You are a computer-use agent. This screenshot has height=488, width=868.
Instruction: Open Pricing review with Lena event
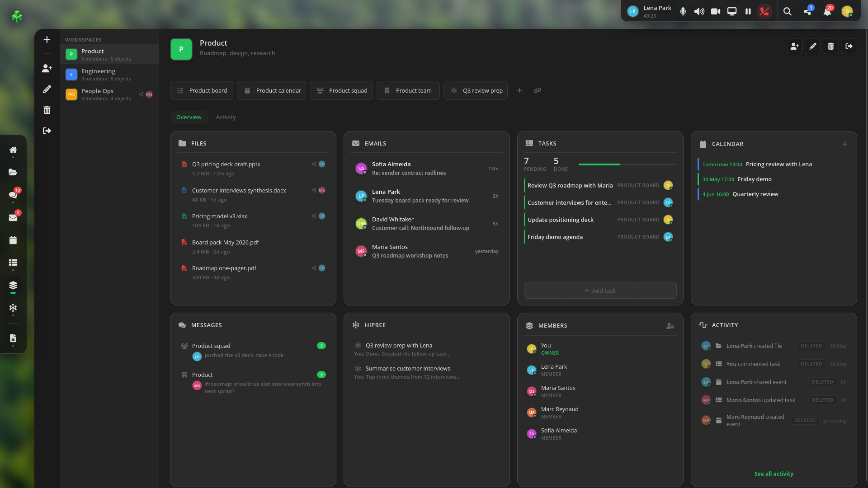pos(774,164)
